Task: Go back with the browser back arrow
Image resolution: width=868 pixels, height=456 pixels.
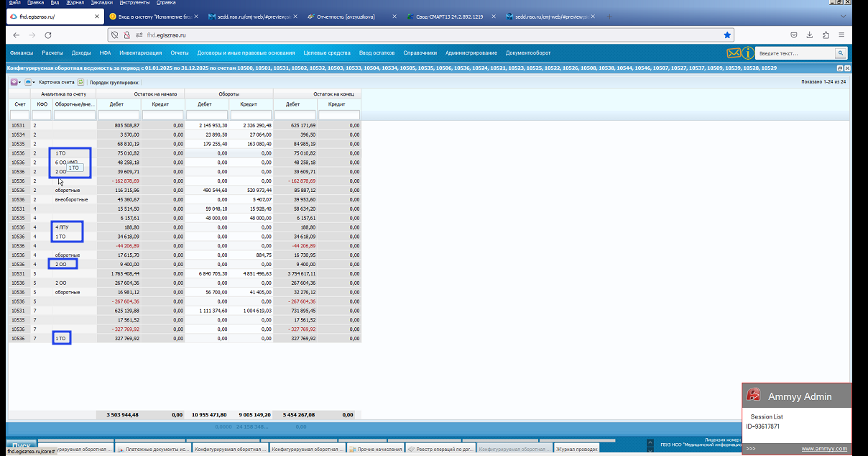Action: pos(16,35)
